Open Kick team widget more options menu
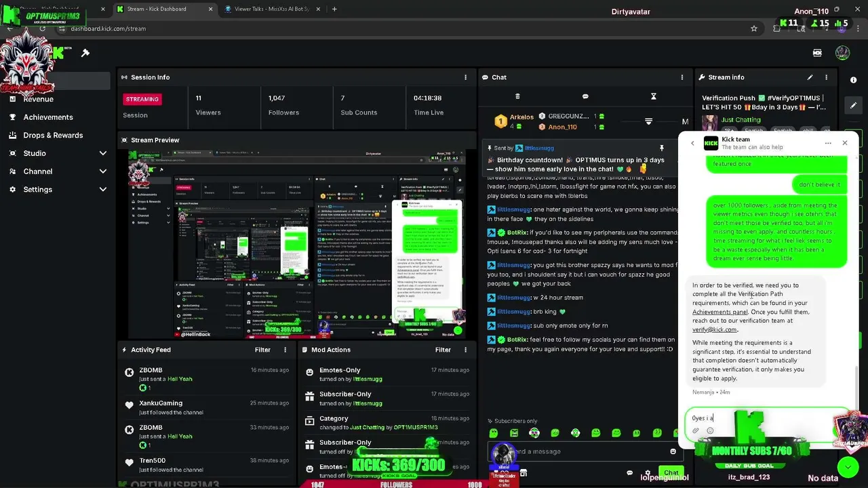This screenshot has height=488, width=868. pyautogui.click(x=828, y=143)
